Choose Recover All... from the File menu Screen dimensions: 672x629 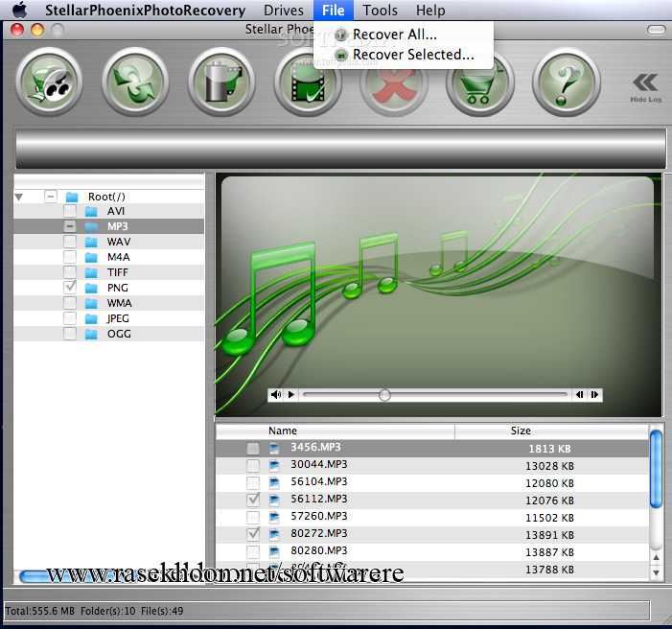pos(394,35)
